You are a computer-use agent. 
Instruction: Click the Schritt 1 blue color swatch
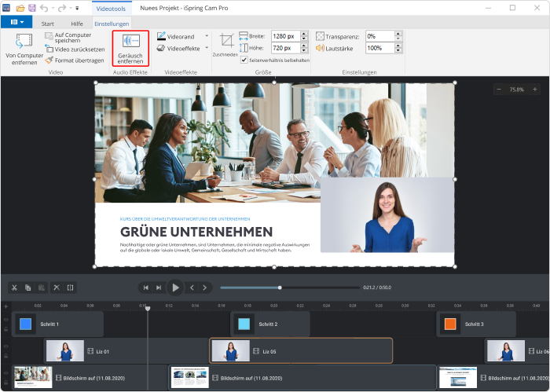click(26, 324)
